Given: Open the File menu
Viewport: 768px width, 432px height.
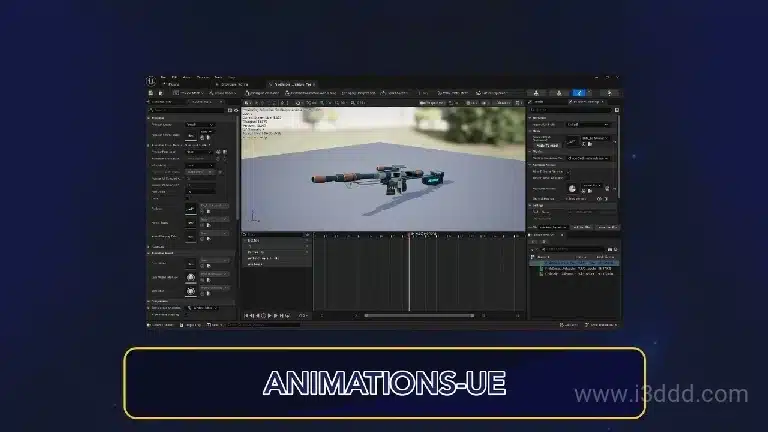Looking at the screenshot, I should [x=164, y=77].
